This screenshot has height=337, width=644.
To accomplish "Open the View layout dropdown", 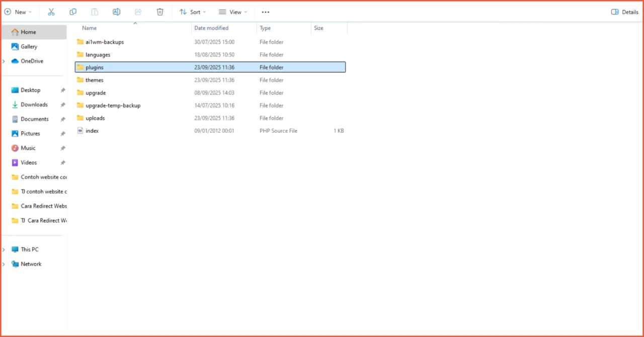I will pyautogui.click(x=233, y=12).
